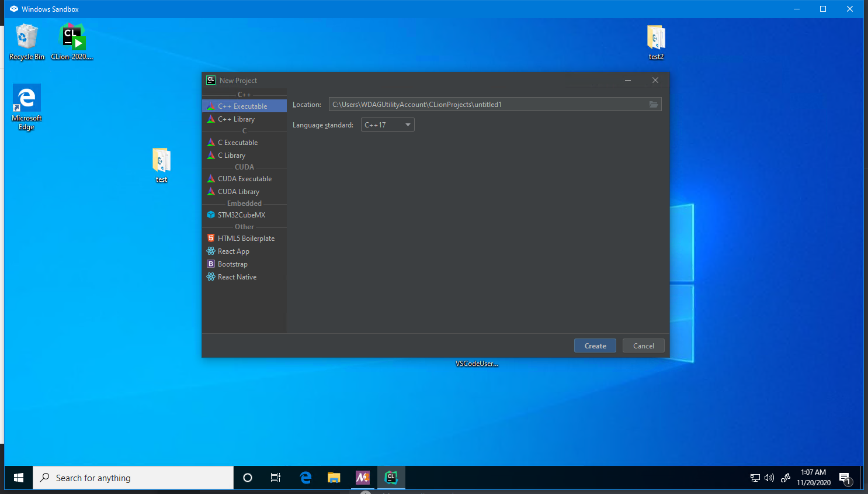Screen dimensions: 868x494
Task: Open CLion-2020 installer desktop icon
Action: [72, 42]
